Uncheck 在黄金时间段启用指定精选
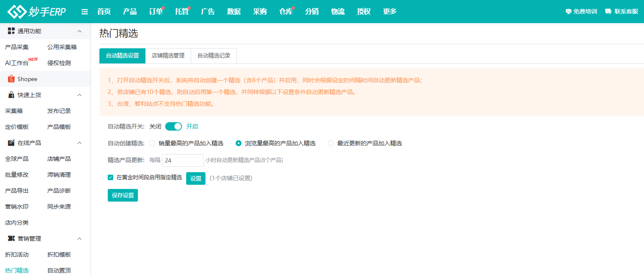Viewport: 644px width, 278px height. (x=110, y=178)
